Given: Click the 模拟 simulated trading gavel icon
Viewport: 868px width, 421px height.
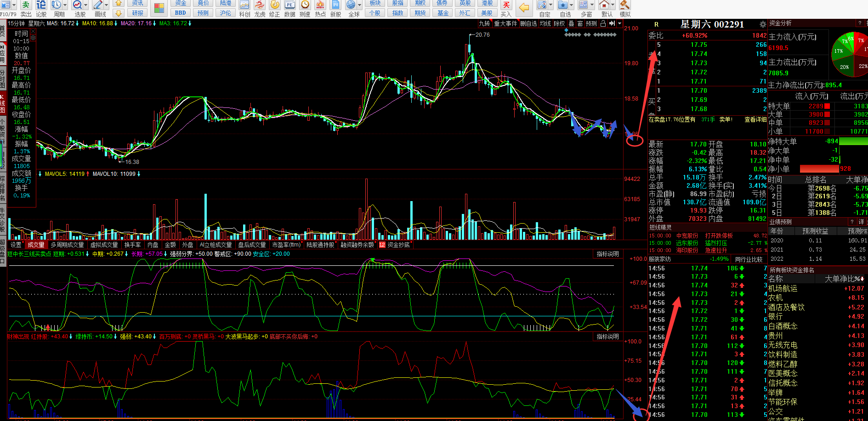Looking at the screenshot, I should (625, 6).
